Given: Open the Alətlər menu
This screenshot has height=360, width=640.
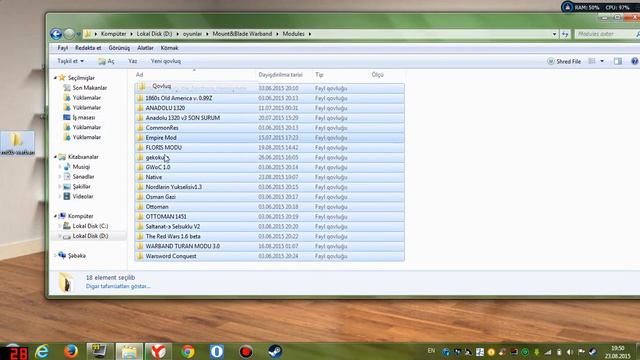Looking at the screenshot, I should pyautogui.click(x=145, y=48).
